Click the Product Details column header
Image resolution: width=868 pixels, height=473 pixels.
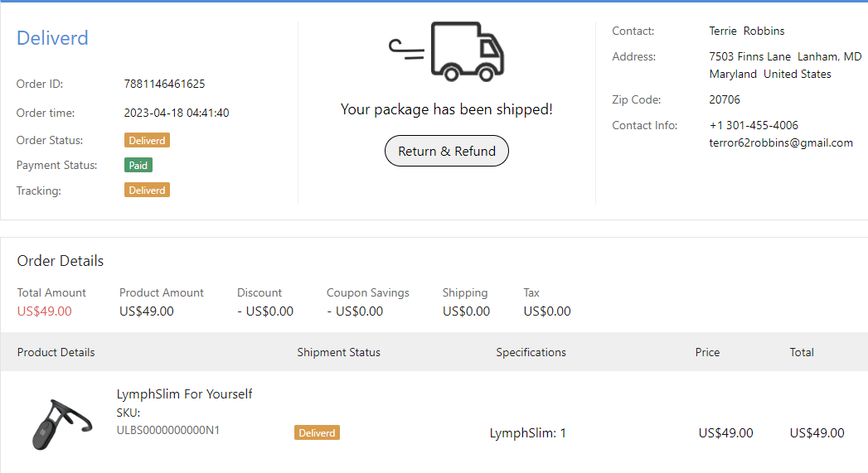[x=56, y=352]
